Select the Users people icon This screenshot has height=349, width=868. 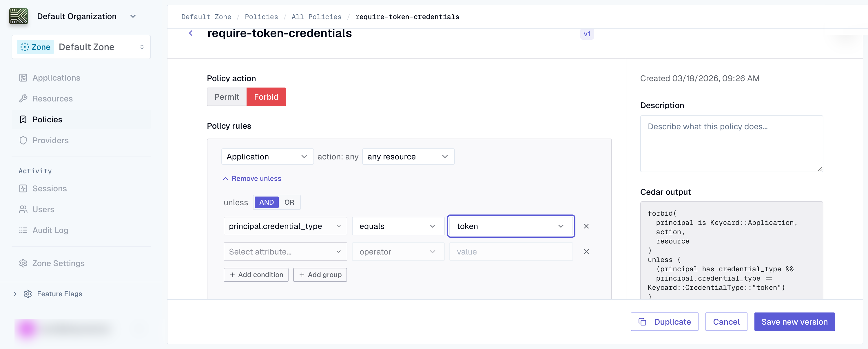pyautogui.click(x=23, y=209)
